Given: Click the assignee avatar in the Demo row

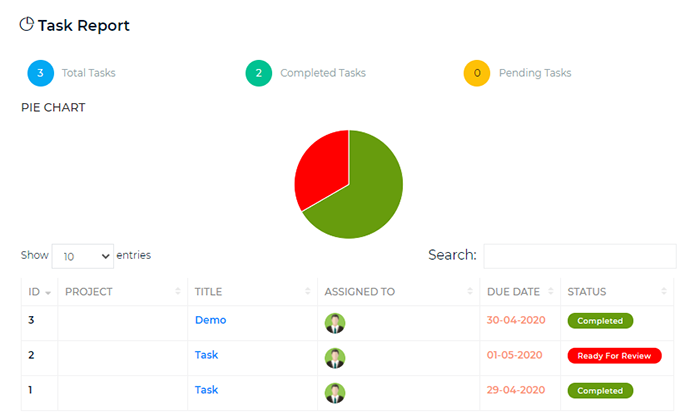Looking at the screenshot, I should point(335,323).
